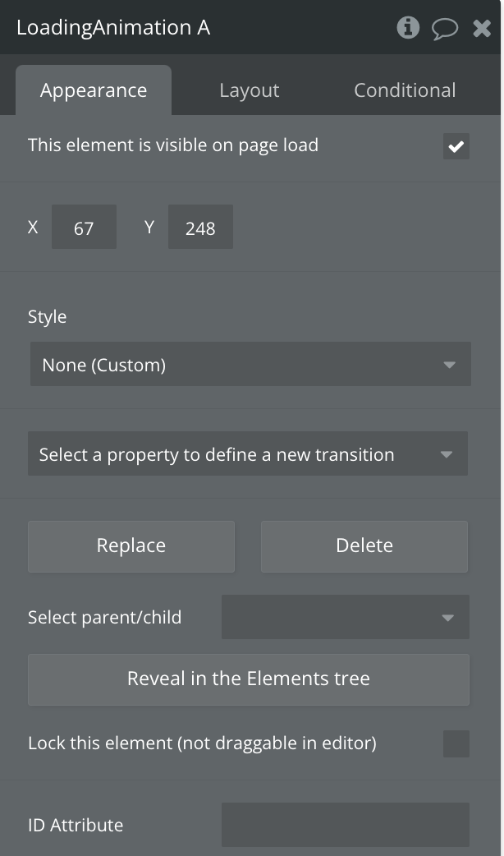Click the ID Attribute input box
The width and height of the screenshot is (504, 856).
click(x=345, y=825)
